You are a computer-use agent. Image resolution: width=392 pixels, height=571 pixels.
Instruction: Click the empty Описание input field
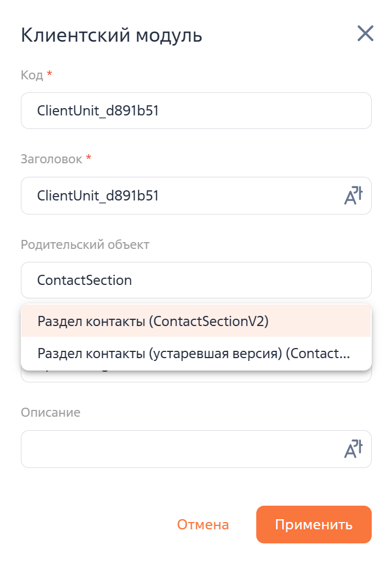point(180,449)
